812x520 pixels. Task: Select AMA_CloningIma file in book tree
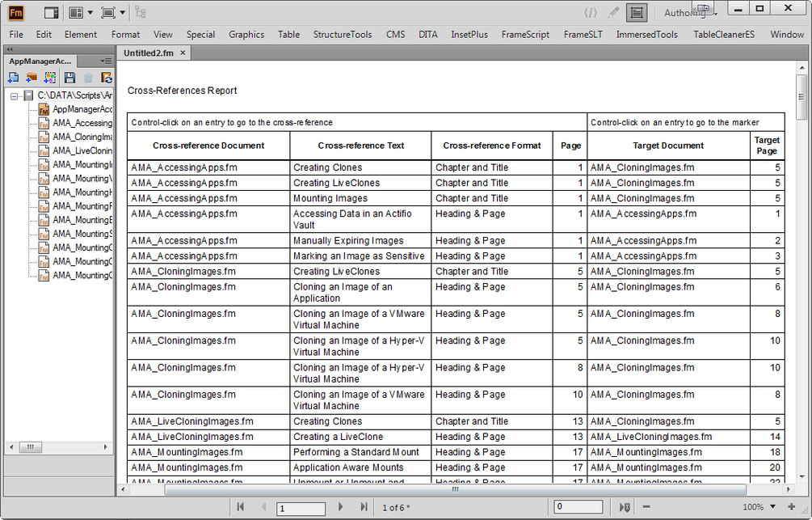tap(76, 137)
